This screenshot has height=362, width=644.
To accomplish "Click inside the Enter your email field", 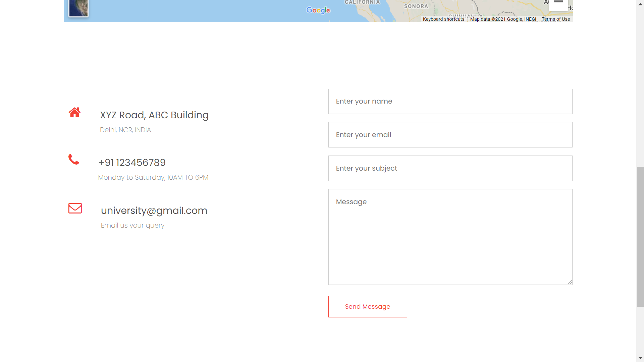I will [x=450, y=135].
